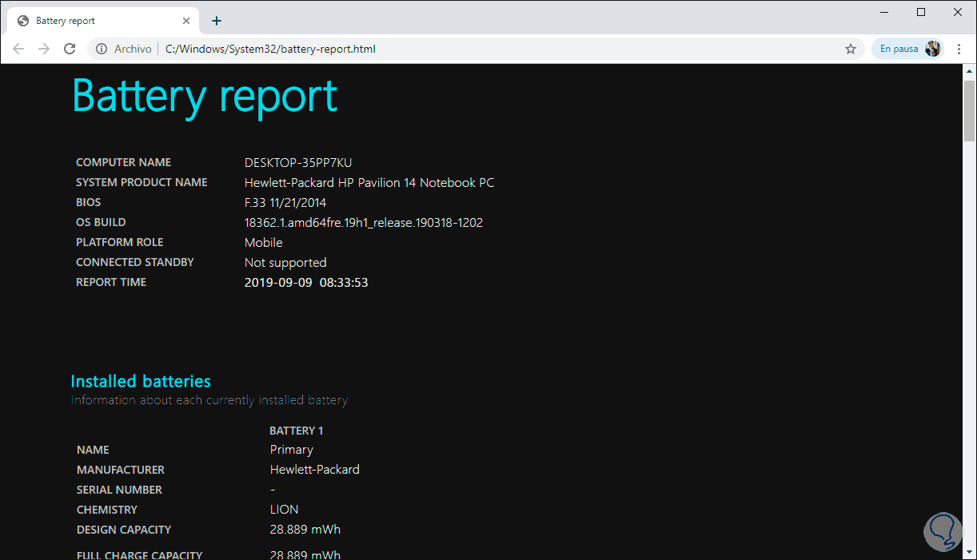Open the Chrome three-dot menu
This screenshot has width=977, height=560.
click(x=959, y=49)
